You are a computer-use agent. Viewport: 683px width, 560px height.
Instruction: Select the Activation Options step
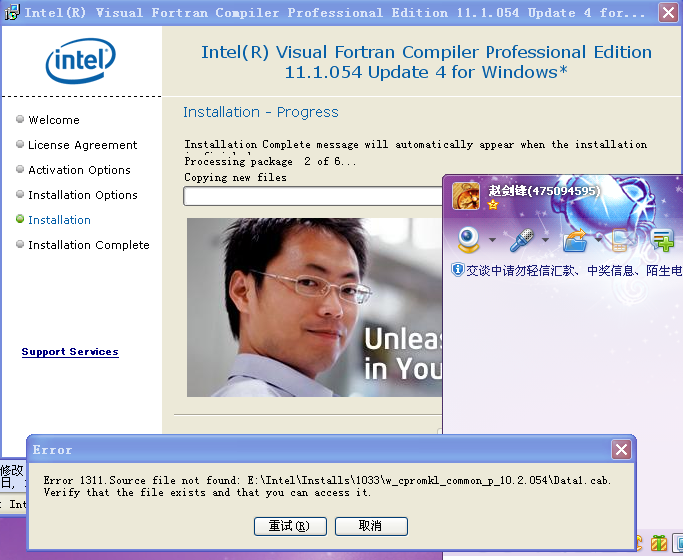point(79,170)
